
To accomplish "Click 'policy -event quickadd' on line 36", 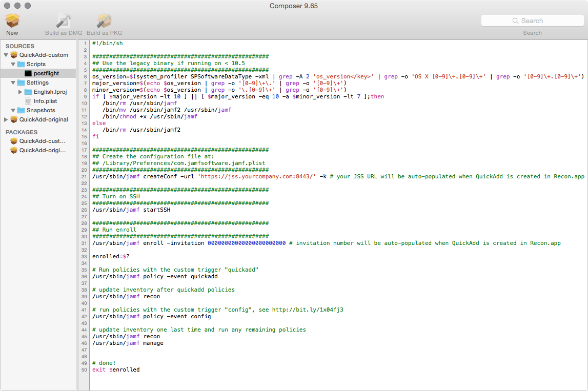I will [180, 277].
